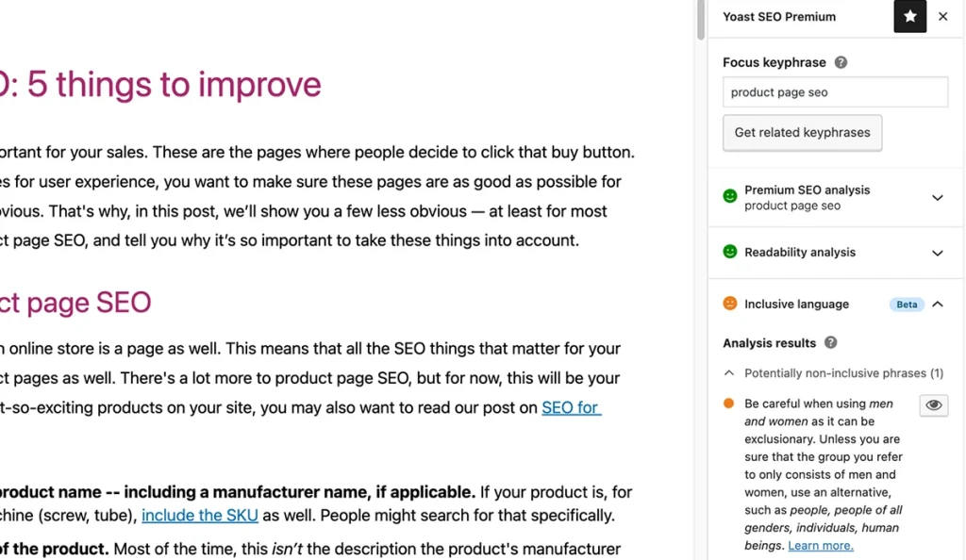Screen dimensions: 966x560
Task: Click the orange bullet beside the men and women feedback
Action: (x=728, y=402)
